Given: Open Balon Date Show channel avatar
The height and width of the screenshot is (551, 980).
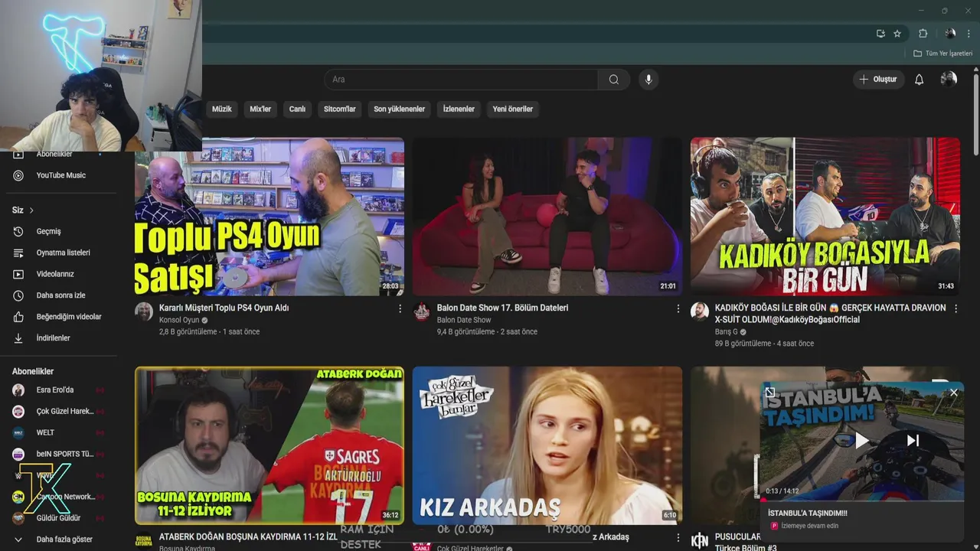Looking at the screenshot, I should pos(422,311).
